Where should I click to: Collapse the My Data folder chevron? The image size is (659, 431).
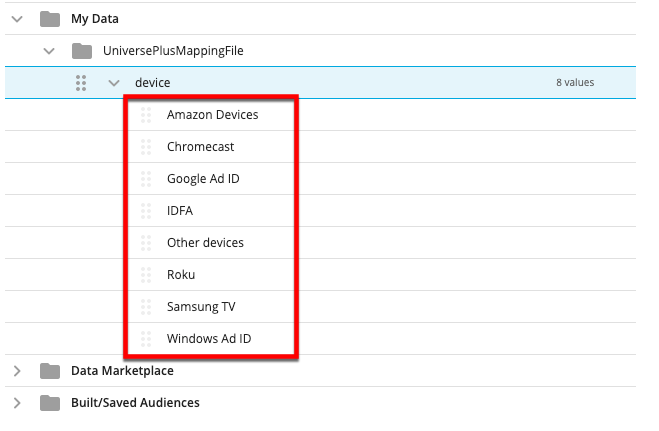(x=17, y=19)
